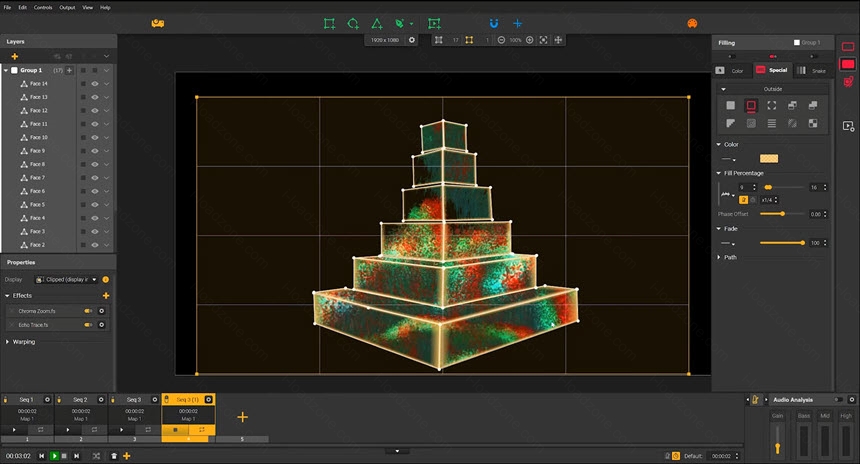860x464 pixels.
Task: Click the zoom out magnifier icon
Action: coord(501,40)
